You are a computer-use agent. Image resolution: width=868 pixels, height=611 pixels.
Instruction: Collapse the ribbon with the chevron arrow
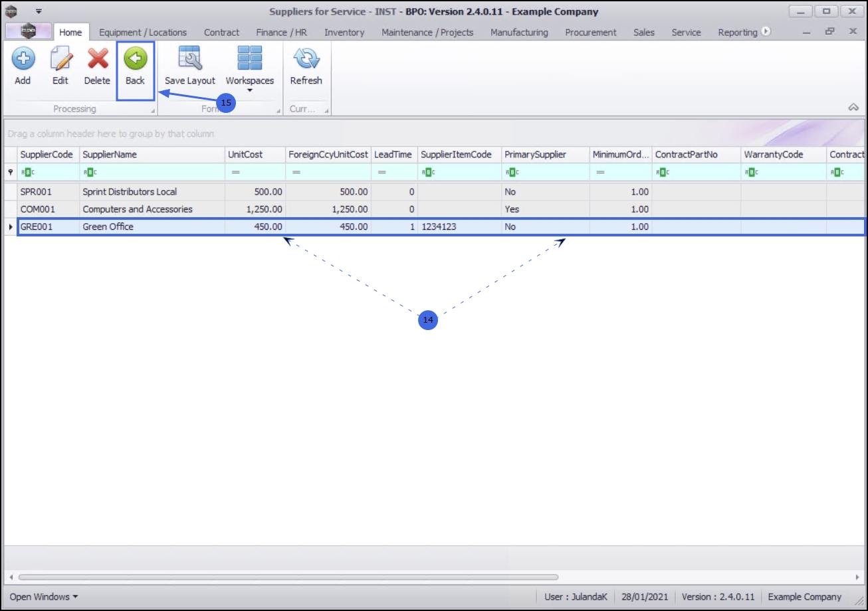pyautogui.click(x=854, y=108)
